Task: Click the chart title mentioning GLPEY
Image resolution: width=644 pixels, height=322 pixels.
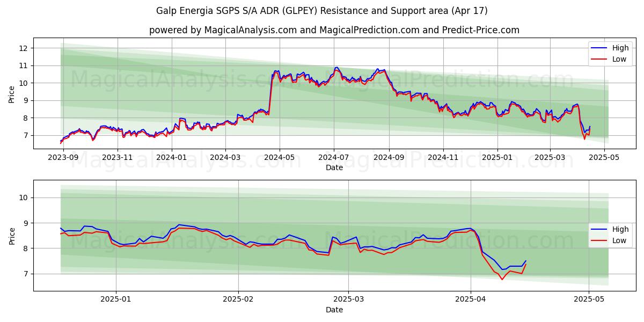Action: point(322,11)
